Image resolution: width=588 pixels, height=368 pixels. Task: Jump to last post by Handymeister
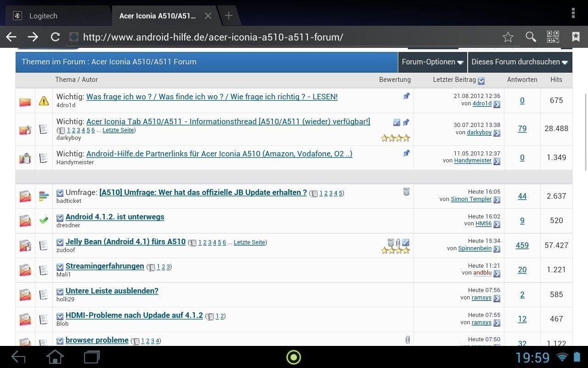[497, 161]
